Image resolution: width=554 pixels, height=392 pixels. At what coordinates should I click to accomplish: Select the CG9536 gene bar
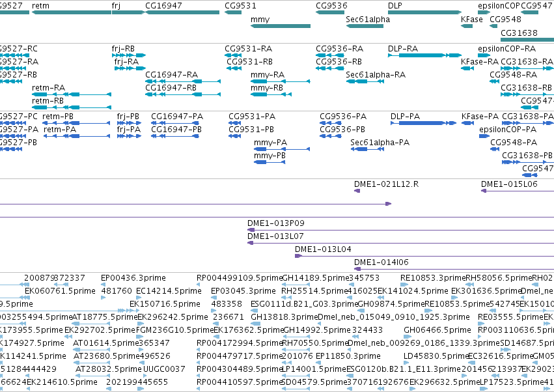(330, 12)
